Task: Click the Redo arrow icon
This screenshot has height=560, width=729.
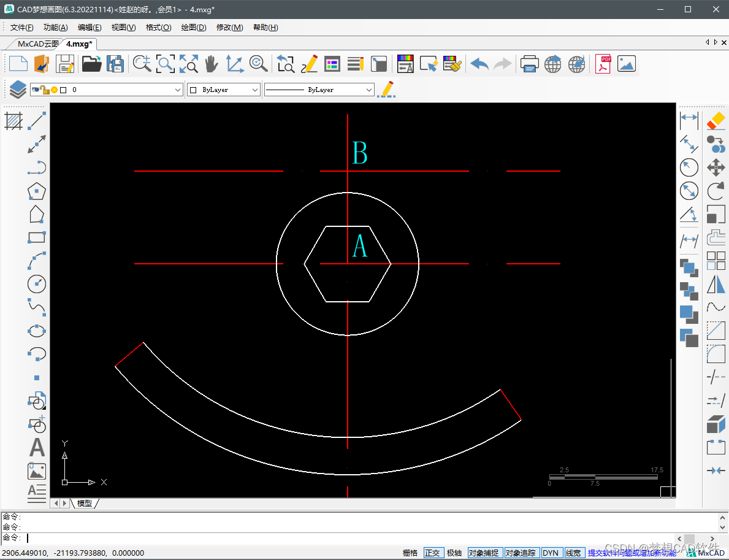Action: click(x=502, y=64)
